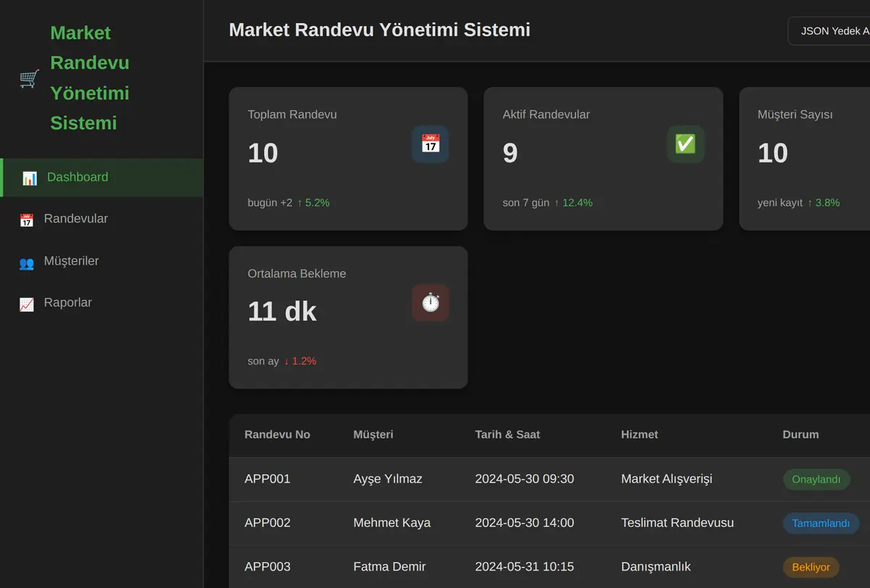Click the Randevular calendar icon in sidebar
Screen dimensions: 870x588
click(x=27, y=220)
